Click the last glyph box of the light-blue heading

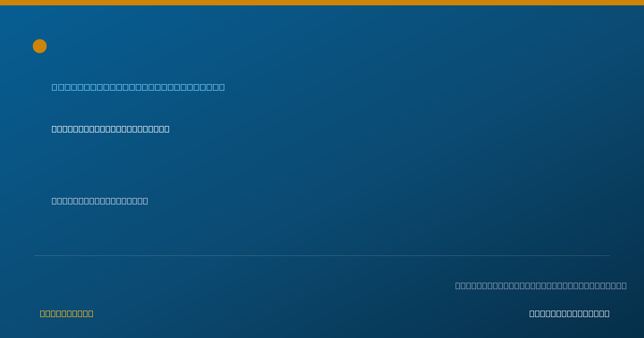click(x=222, y=87)
